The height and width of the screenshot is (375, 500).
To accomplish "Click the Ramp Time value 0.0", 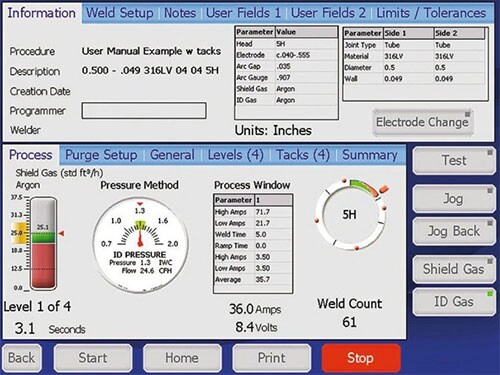I will coord(273,246).
